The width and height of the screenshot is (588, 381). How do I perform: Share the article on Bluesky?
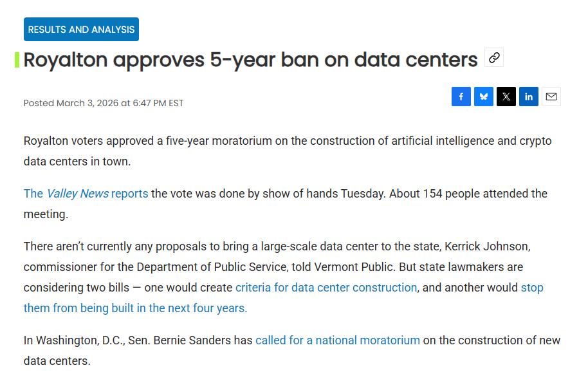[x=484, y=97]
